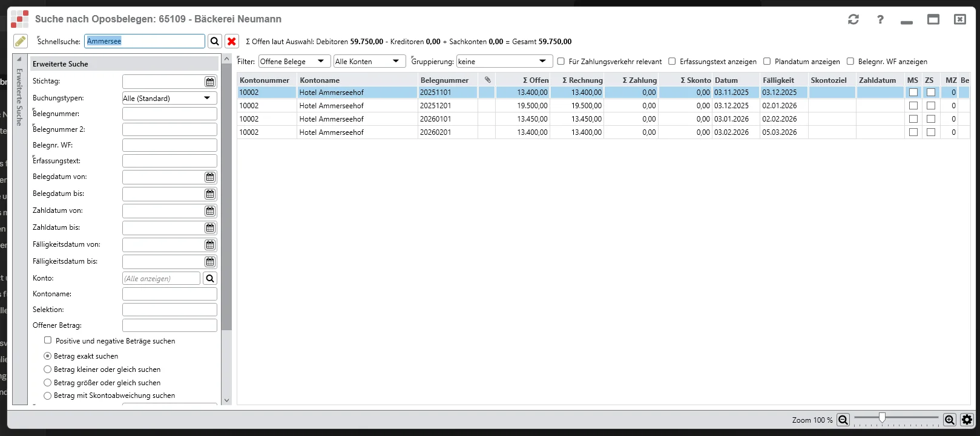The height and width of the screenshot is (436, 980).
Task: Click into the Erfassungstext input field
Action: tap(169, 161)
